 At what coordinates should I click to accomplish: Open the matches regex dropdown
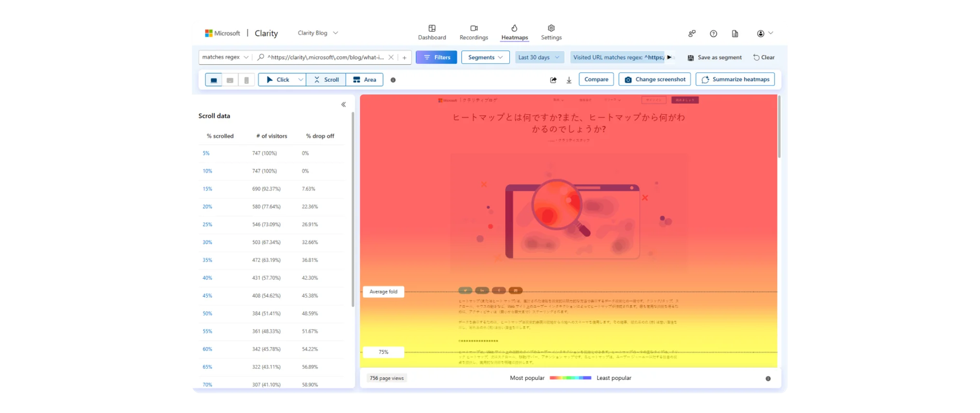tap(225, 57)
